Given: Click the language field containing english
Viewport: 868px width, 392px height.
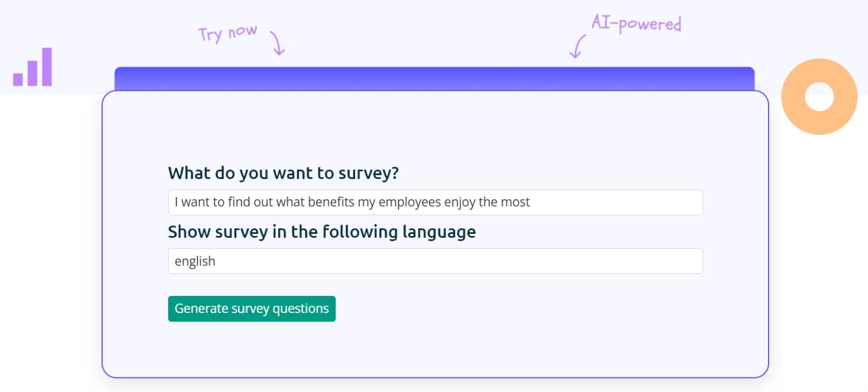Looking at the screenshot, I should pyautogui.click(x=435, y=261).
